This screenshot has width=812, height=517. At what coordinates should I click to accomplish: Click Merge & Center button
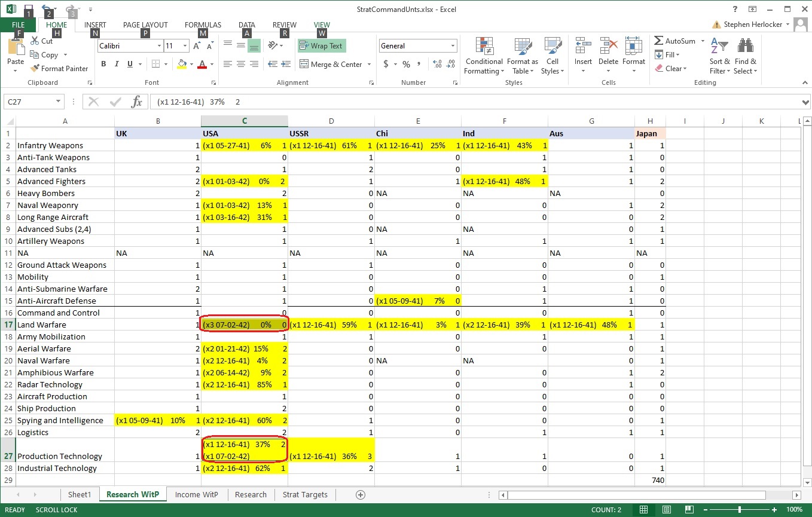[x=331, y=65]
